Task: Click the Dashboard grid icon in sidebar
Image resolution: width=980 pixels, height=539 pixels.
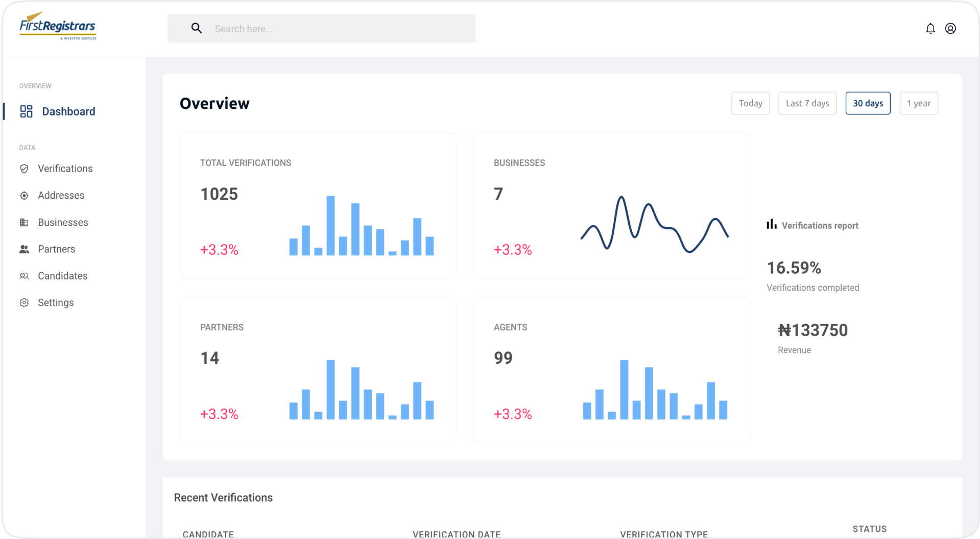Action: 26,111
